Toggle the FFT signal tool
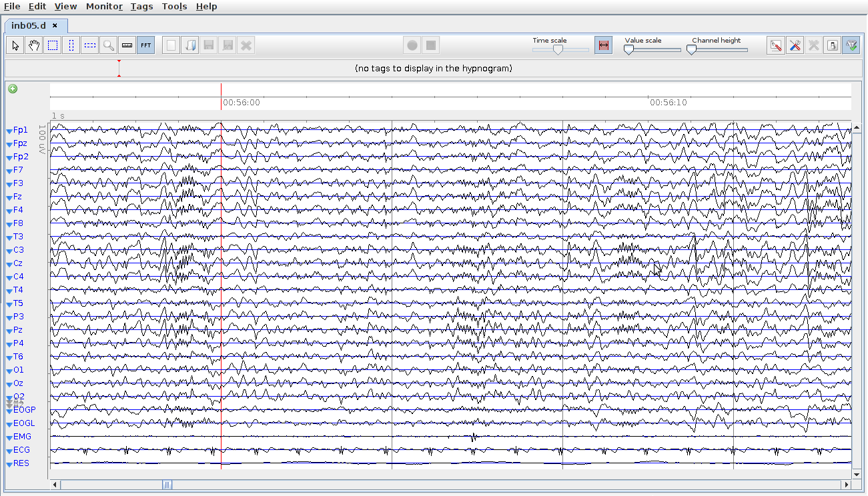 click(x=146, y=45)
